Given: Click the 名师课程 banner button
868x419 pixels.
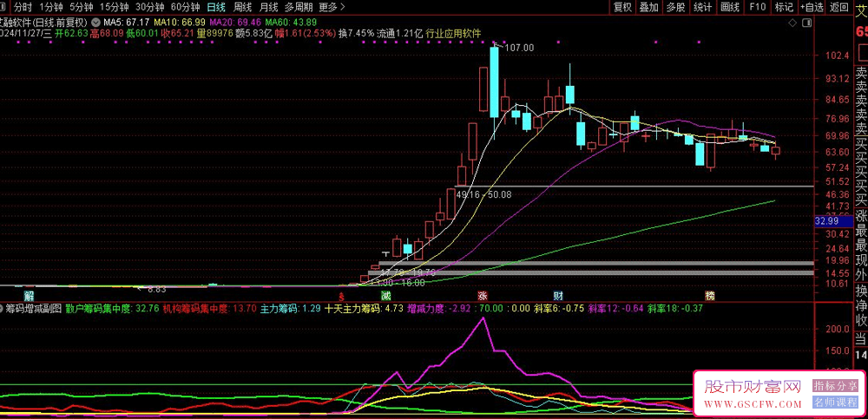Looking at the screenshot, I should 835,402.
